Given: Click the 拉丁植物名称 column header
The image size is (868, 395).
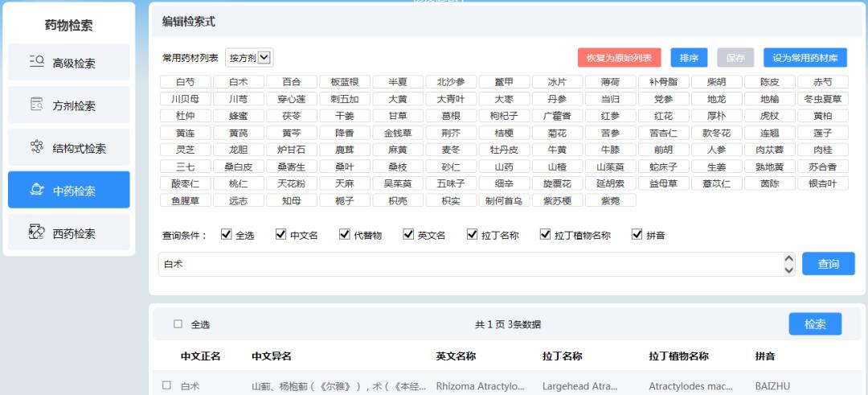Looking at the screenshot, I should click(x=678, y=356).
